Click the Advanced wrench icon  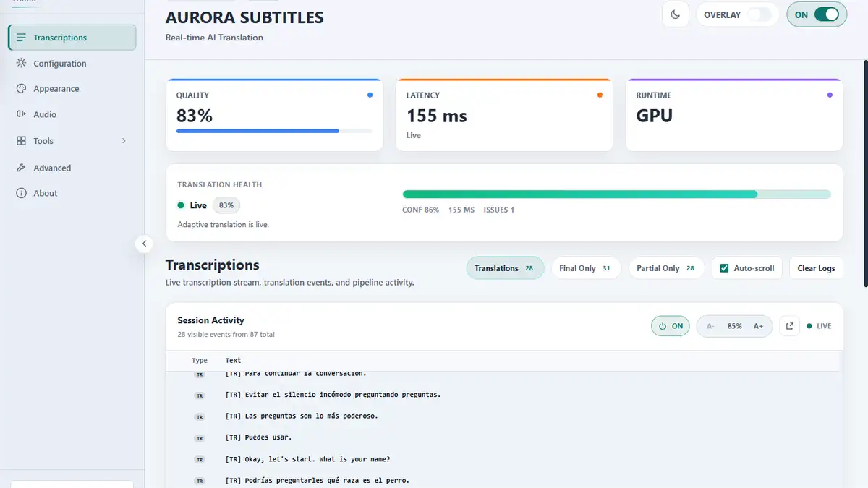tap(22, 168)
